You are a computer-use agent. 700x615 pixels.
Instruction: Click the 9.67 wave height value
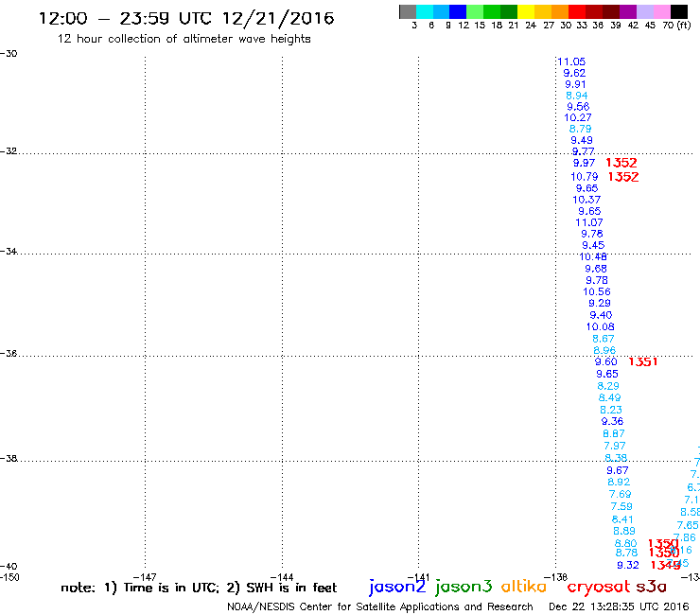[x=618, y=470]
